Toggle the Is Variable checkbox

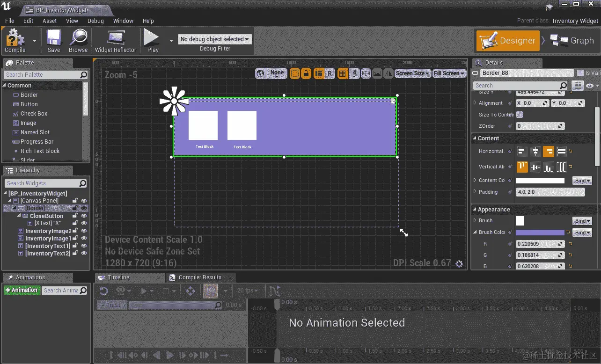pos(580,73)
